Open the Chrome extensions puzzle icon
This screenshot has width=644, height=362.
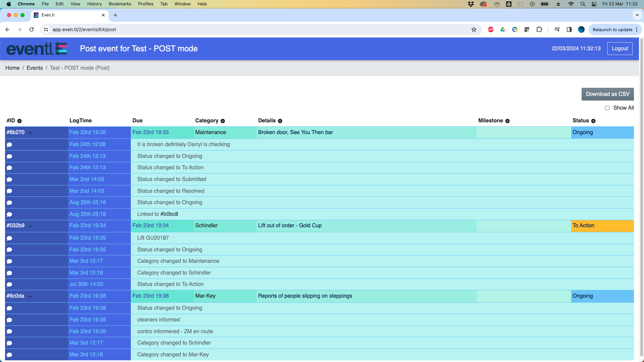coord(539,29)
